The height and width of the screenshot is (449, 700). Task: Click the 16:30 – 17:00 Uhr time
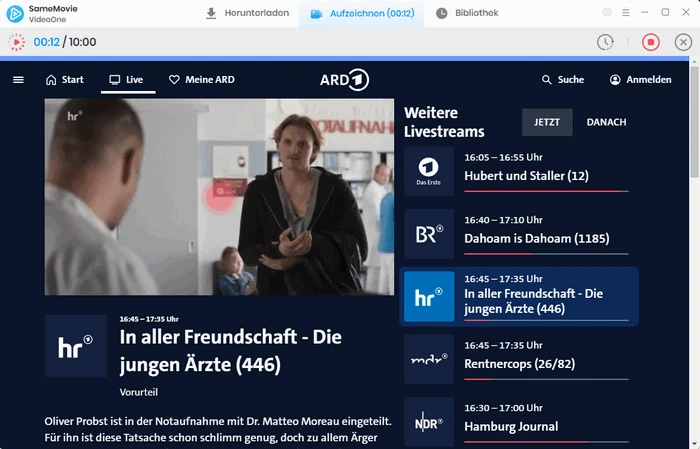[x=503, y=408]
